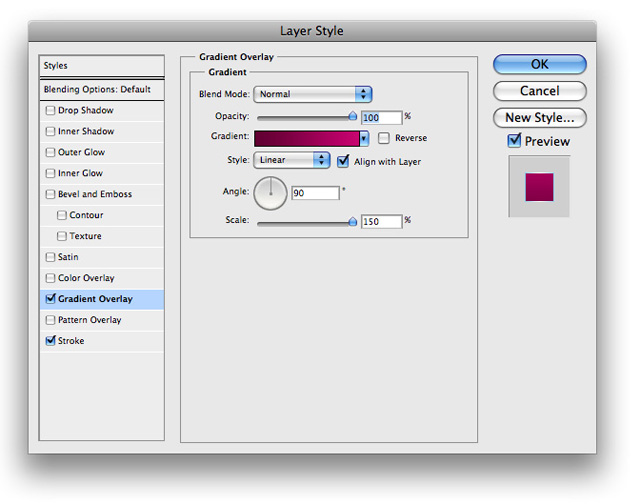The height and width of the screenshot is (504, 640).
Task: Enable the Inner Shadow checkbox
Action: point(50,131)
